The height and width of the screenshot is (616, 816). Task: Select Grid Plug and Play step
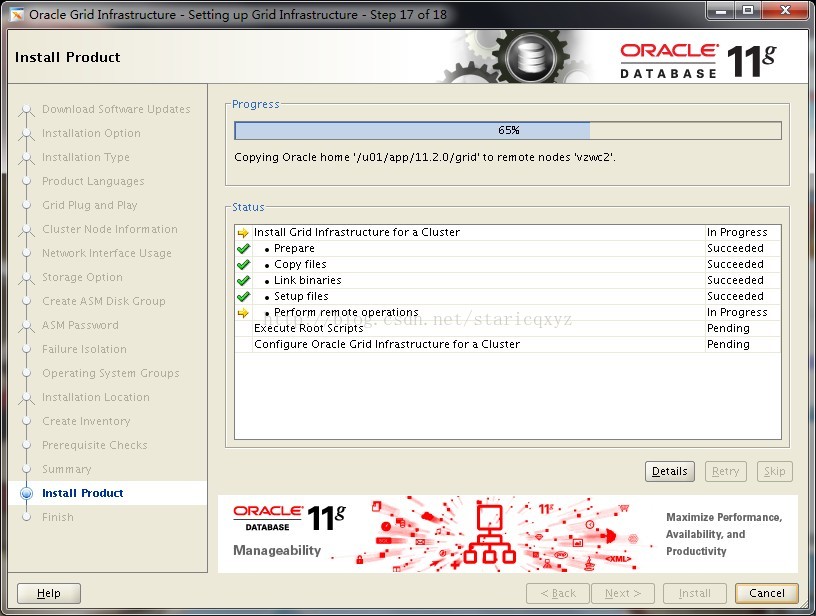point(90,205)
